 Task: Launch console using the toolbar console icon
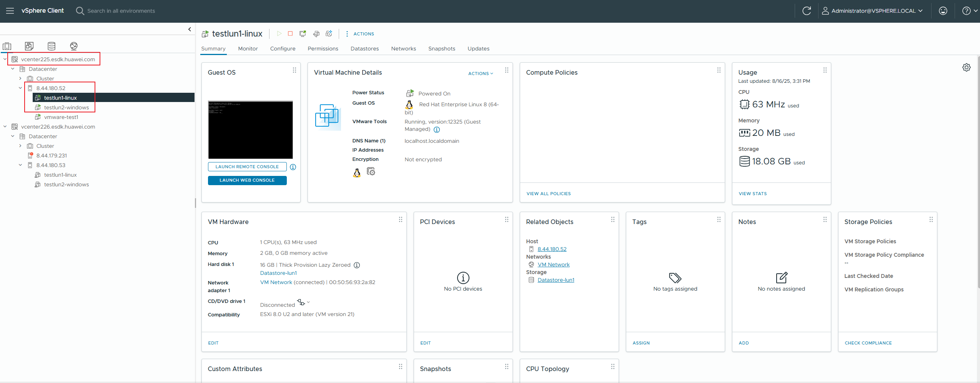pos(303,33)
